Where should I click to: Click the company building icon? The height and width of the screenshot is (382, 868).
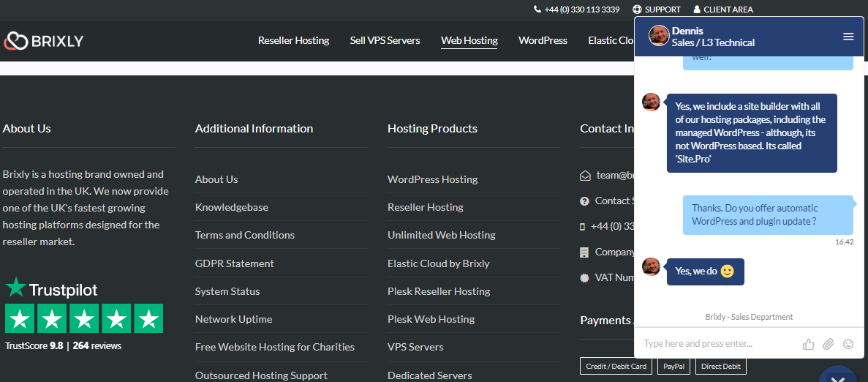[x=584, y=252]
